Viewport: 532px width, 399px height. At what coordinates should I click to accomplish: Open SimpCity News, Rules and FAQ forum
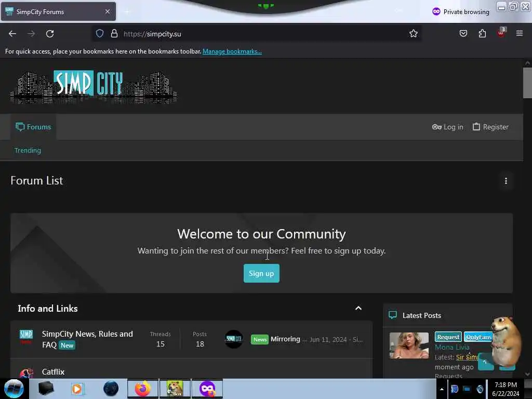coord(87,339)
